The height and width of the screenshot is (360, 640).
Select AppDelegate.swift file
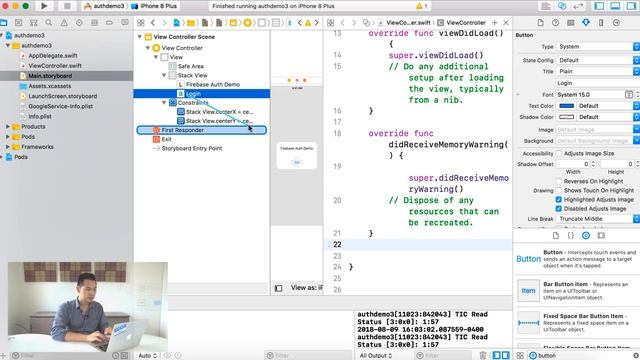[53, 56]
